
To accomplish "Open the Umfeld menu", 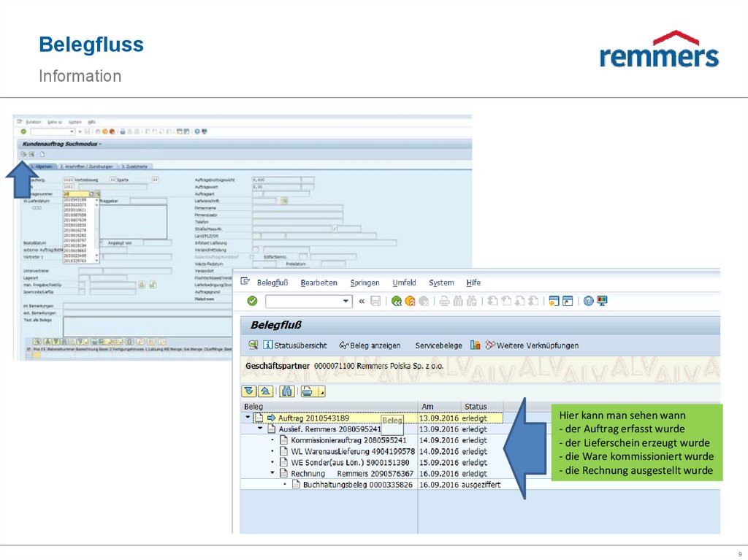I will [404, 283].
